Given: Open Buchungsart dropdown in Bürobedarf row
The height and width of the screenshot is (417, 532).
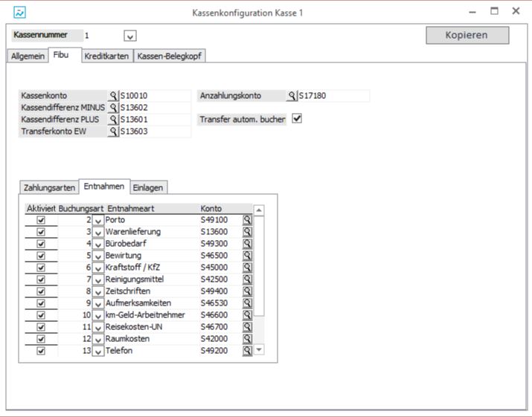Looking at the screenshot, I should [x=97, y=244].
